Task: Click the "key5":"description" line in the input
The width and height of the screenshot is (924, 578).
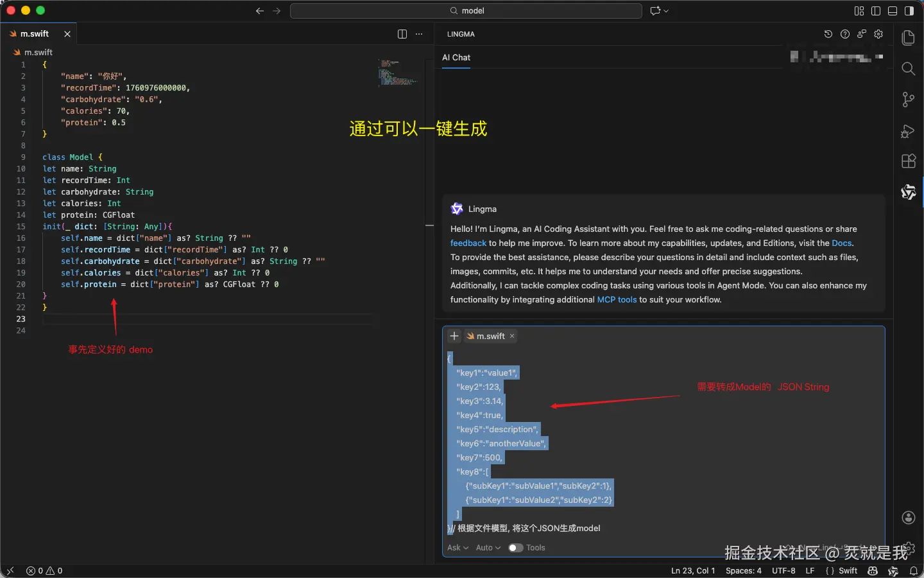Action: pyautogui.click(x=497, y=430)
